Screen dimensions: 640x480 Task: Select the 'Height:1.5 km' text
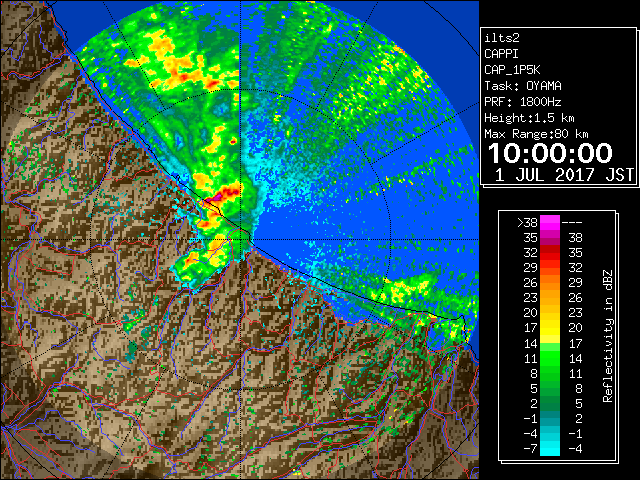tap(529, 118)
